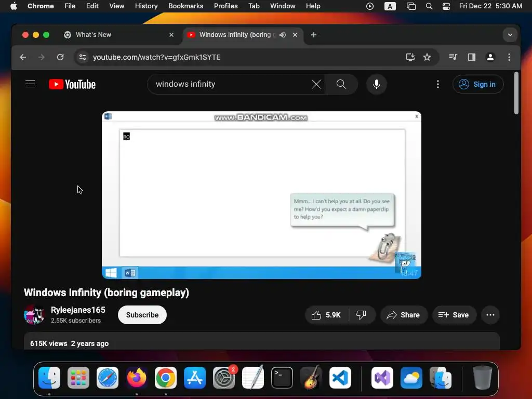Run search with the magnifier button

point(341,84)
